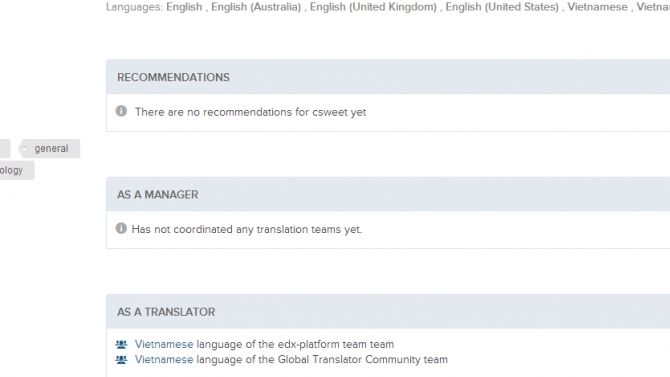
Task: Click the info icon in Recommendations panel
Action: (x=121, y=111)
